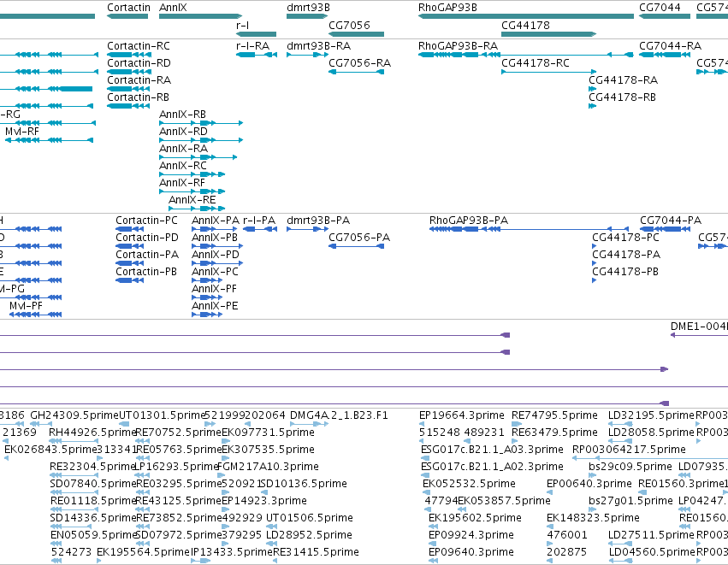The image size is (728, 565).
Task: Click EST EK148323.5prime
Action: [x=593, y=518]
